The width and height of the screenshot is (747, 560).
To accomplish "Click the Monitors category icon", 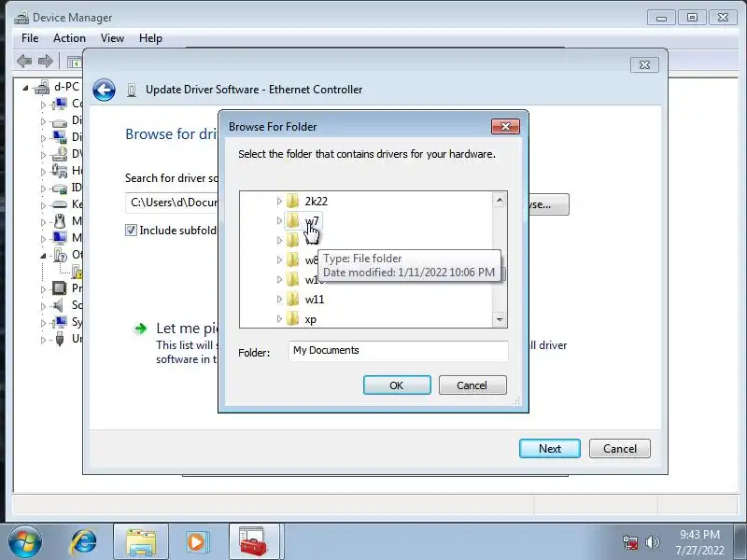I will click(x=60, y=238).
